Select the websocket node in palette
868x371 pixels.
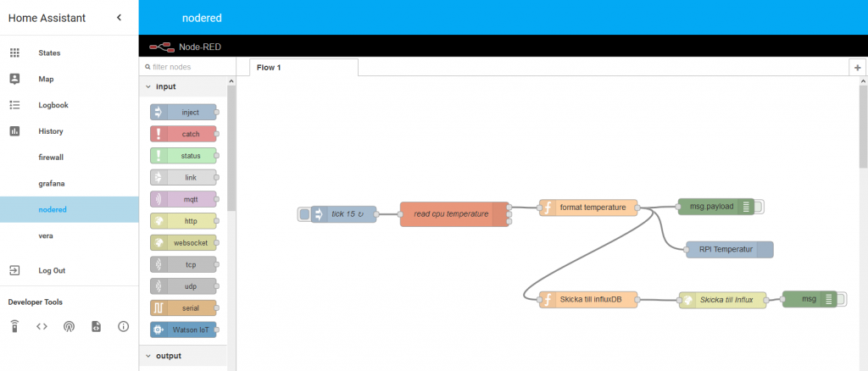click(183, 243)
